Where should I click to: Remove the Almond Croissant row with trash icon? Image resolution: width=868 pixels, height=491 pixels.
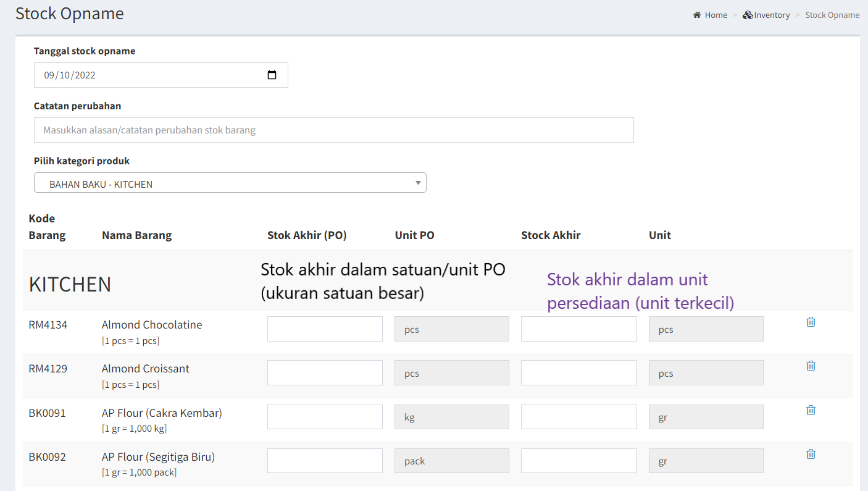click(x=811, y=366)
